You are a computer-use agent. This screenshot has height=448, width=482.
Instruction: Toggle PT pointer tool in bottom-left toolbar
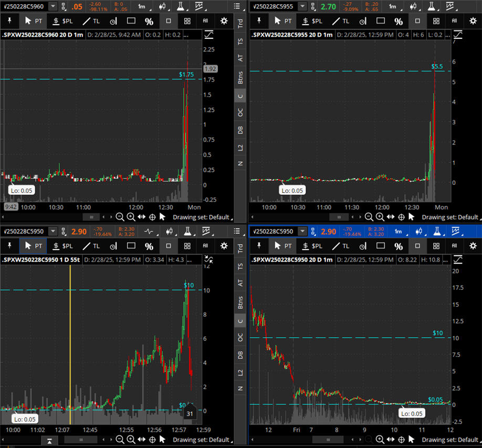tap(33, 246)
